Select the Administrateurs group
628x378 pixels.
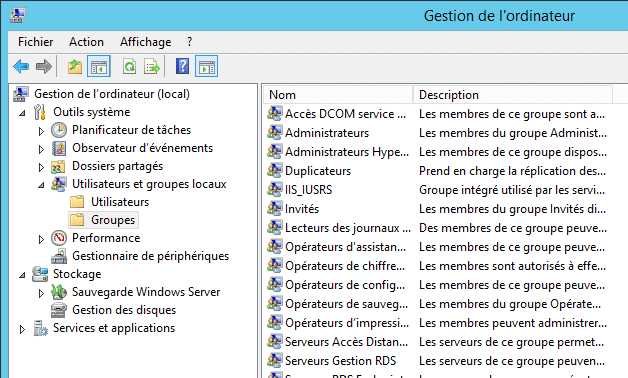coord(327,133)
